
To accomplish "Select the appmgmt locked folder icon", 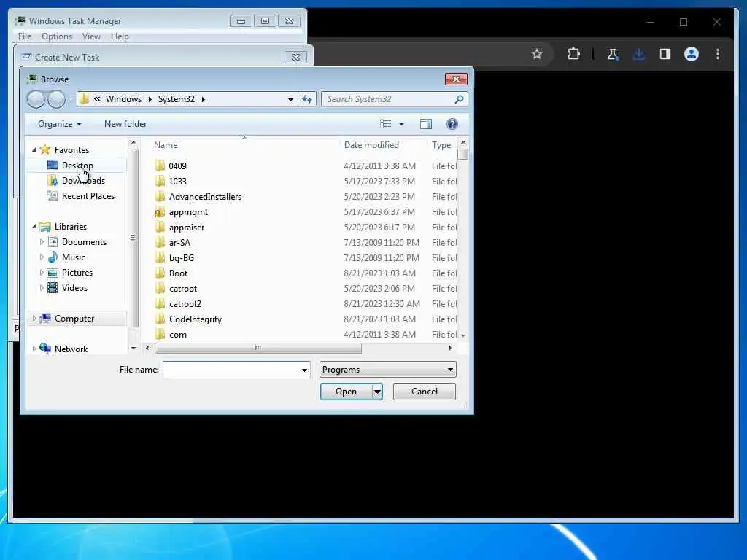I will (160, 212).
